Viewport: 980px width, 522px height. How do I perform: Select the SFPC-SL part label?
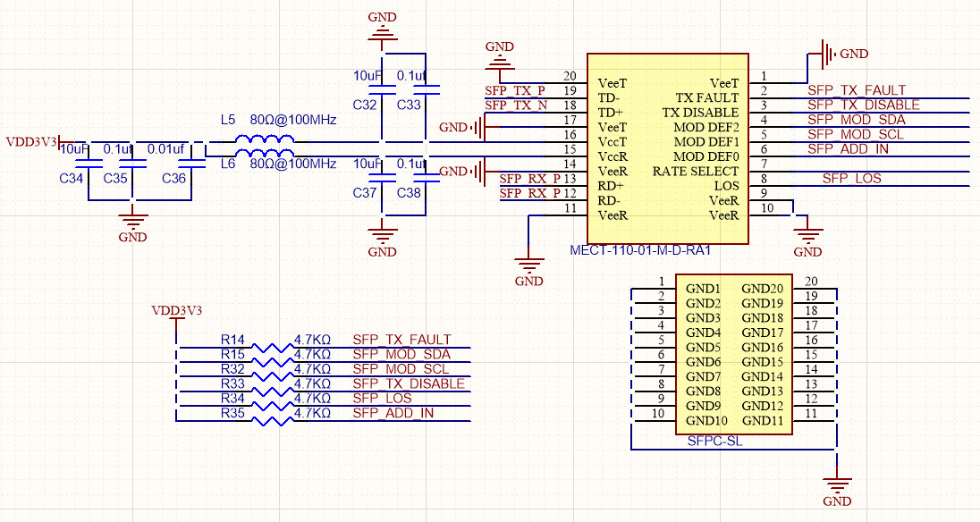click(715, 441)
